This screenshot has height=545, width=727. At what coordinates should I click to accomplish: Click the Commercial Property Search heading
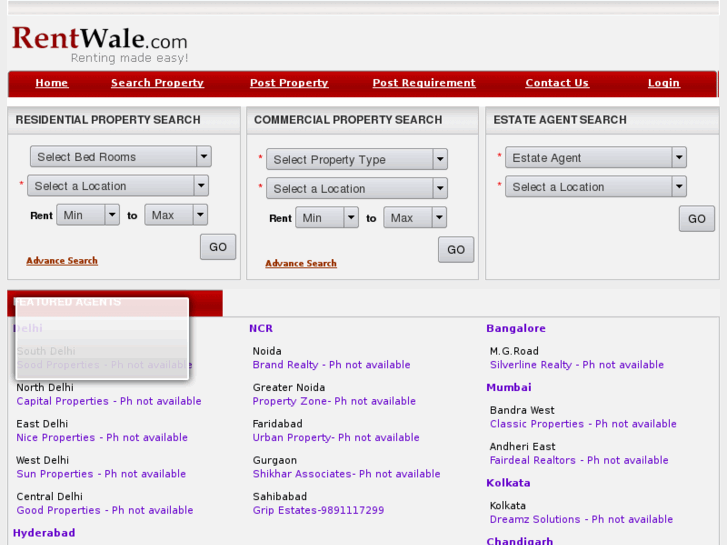point(348,120)
